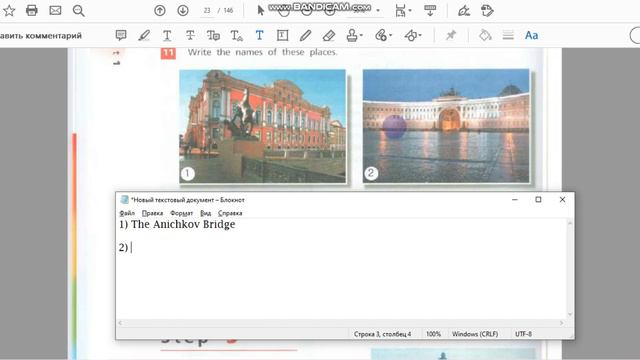Click the fit page view icon
This screenshot has width=640, height=360.
400,11
